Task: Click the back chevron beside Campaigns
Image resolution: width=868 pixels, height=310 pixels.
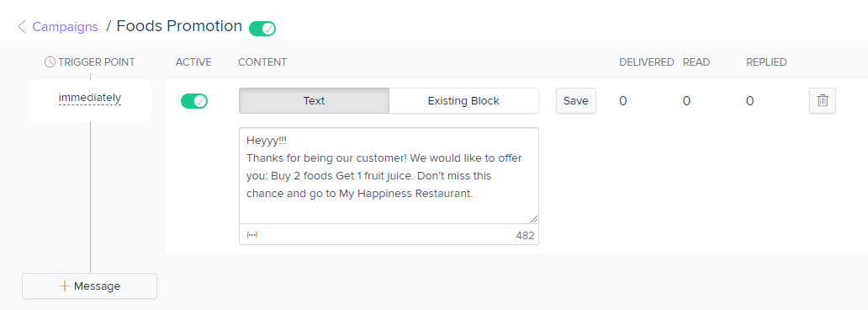Action: tap(22, 27)
